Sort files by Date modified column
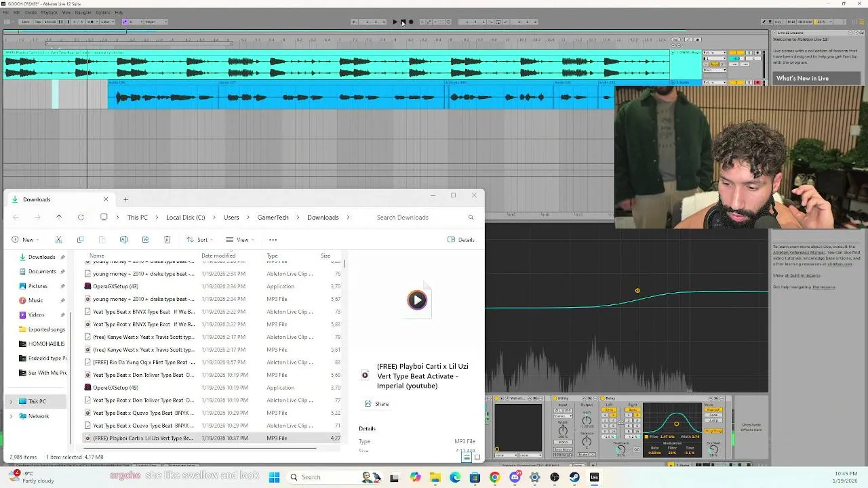 pos(218,256)
